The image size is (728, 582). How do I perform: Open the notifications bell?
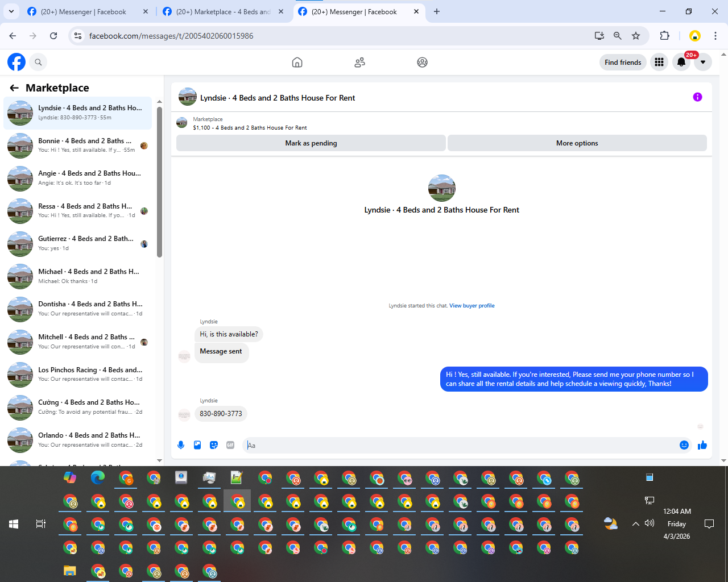[x=681, y=62]
